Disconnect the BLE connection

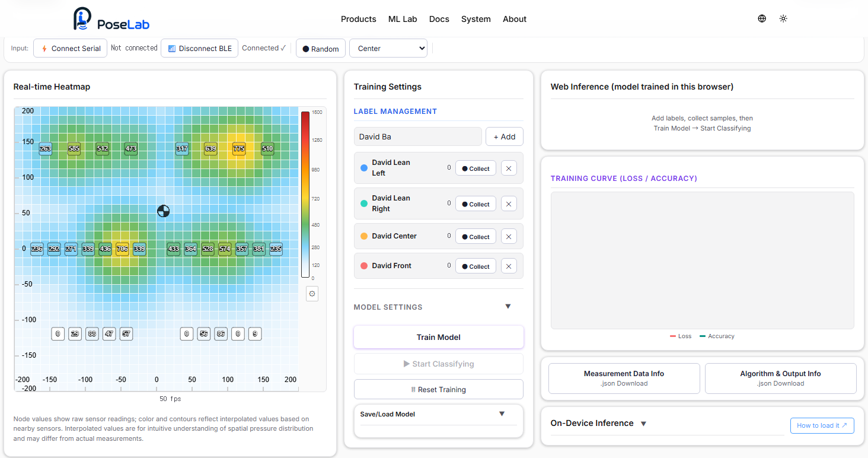pos(200,49)
